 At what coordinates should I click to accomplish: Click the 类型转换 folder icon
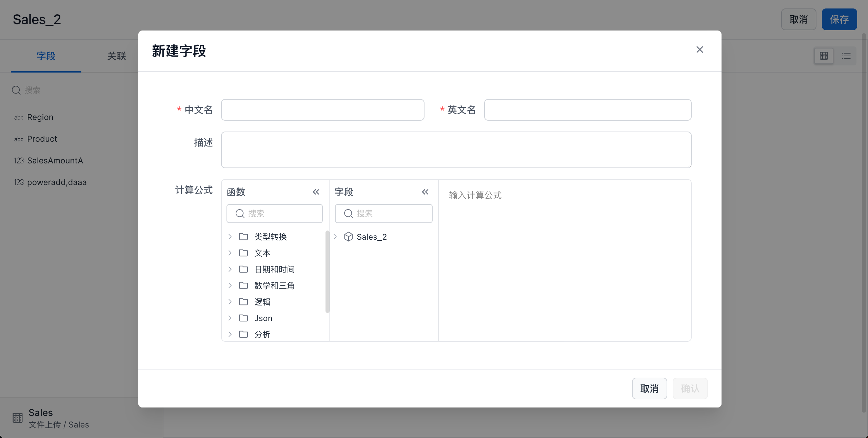[243, 237]
